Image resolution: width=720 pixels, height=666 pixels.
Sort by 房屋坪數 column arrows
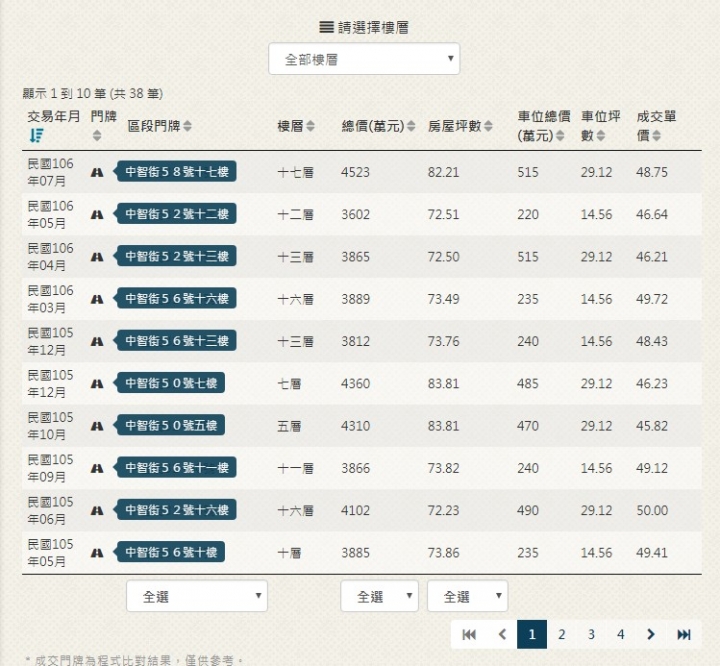[x=488, y=126]
